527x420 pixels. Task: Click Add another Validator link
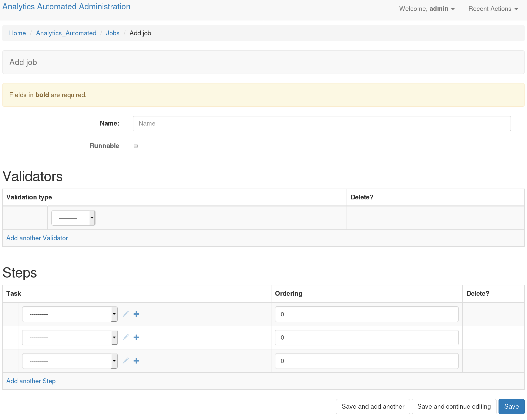37,238
